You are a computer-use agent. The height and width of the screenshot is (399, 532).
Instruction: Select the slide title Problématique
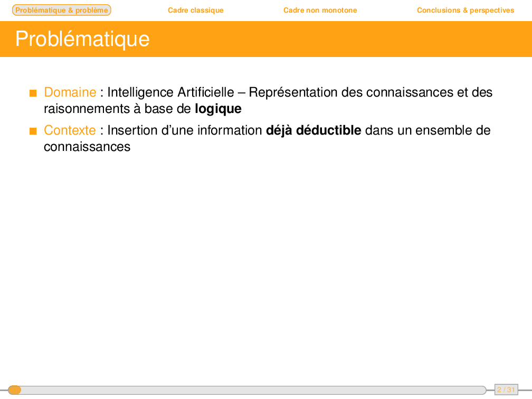click(x=82, y=39)
